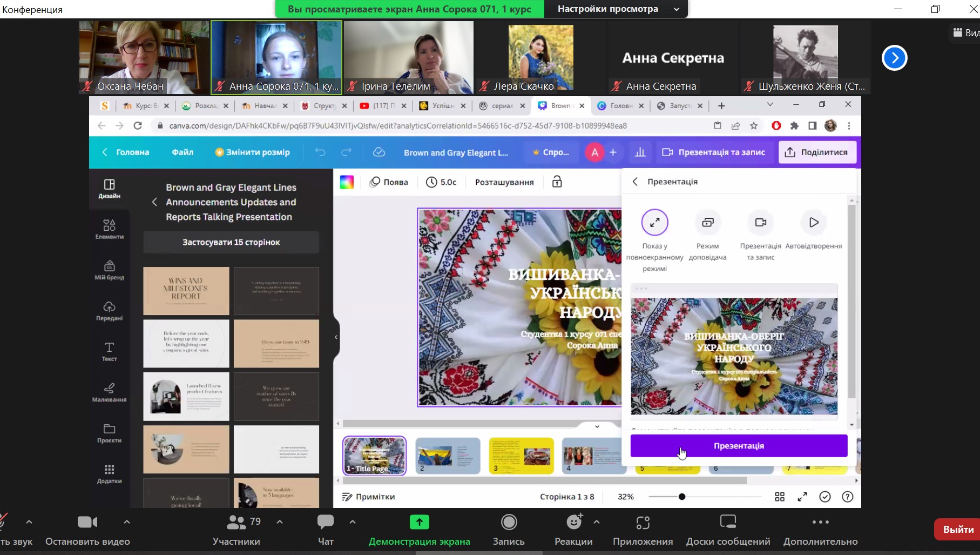
Task: Select Режим доповідача presentation mode
Action: 707,223
